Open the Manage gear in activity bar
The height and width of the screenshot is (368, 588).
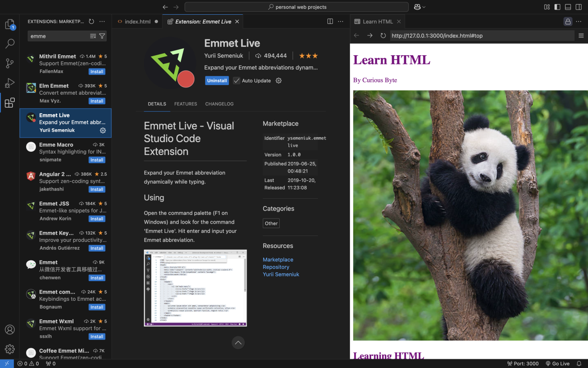[10, 349]
